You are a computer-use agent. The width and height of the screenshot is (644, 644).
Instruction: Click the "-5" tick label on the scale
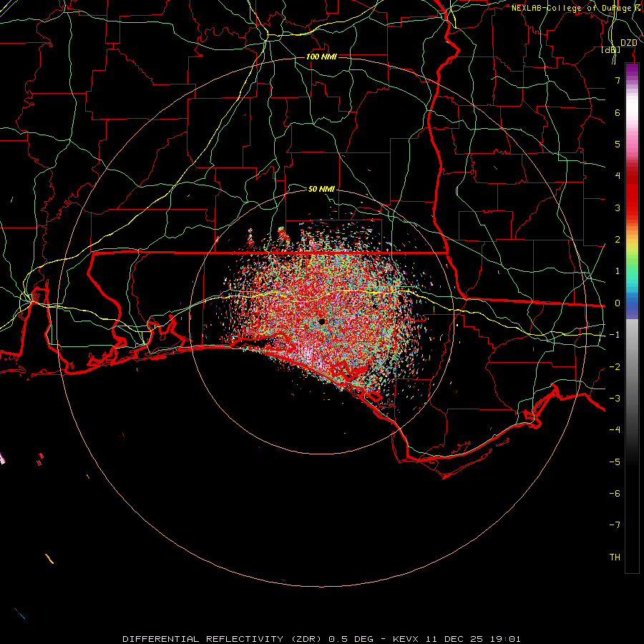[615, 462]
